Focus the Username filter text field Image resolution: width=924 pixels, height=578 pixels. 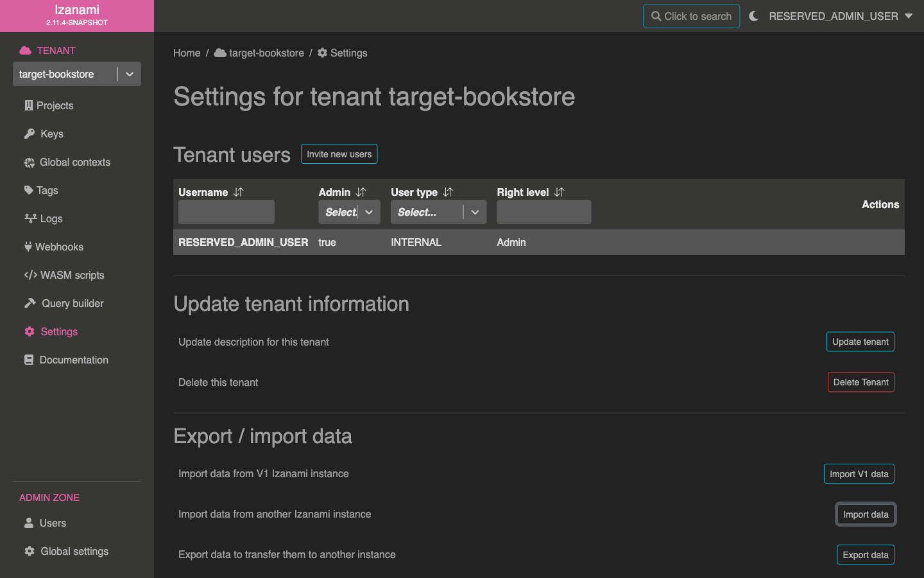(x=227, y=212)
